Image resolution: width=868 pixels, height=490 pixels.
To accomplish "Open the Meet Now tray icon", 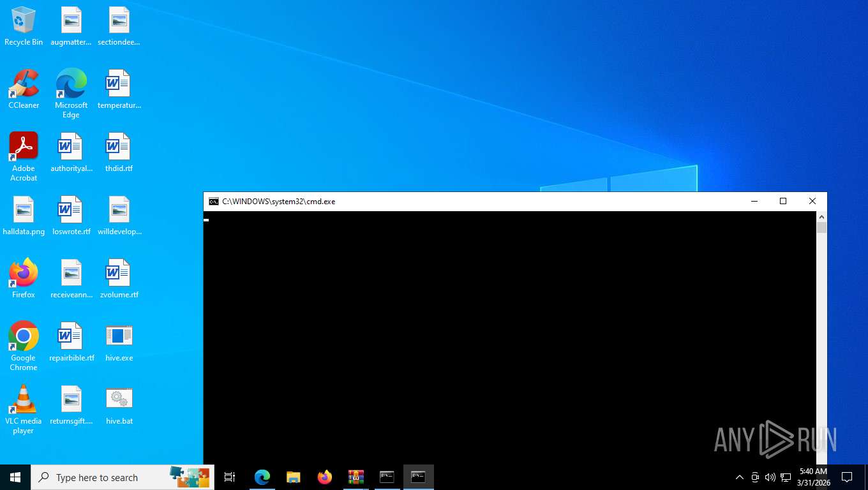I will 755,477.
